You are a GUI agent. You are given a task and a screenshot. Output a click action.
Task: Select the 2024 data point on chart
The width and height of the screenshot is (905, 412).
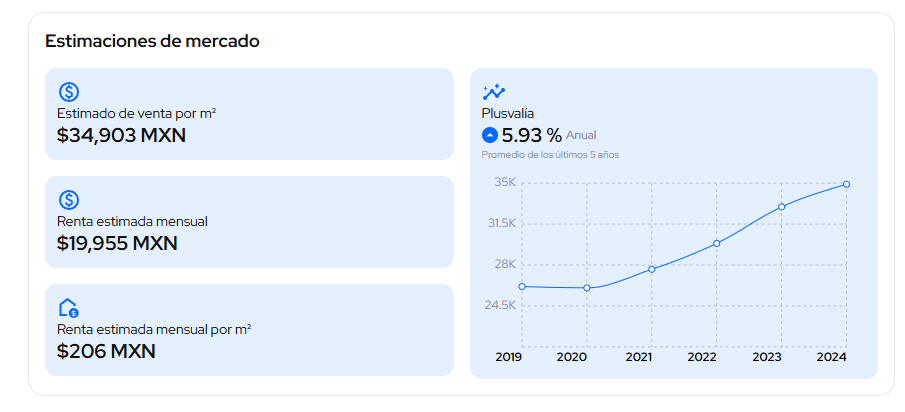click(847, 184)
